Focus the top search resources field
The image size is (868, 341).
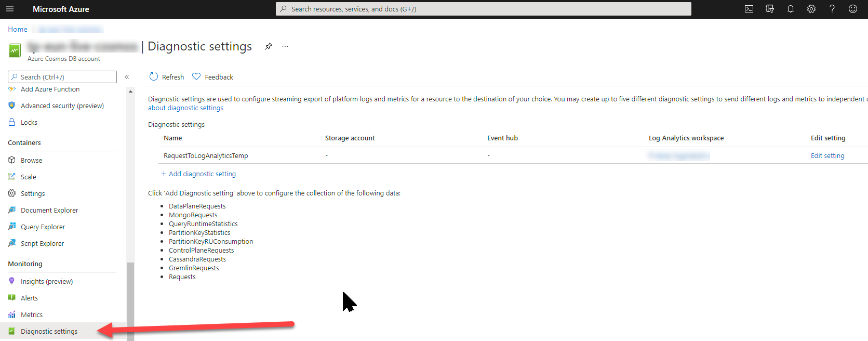coord(483,9)
